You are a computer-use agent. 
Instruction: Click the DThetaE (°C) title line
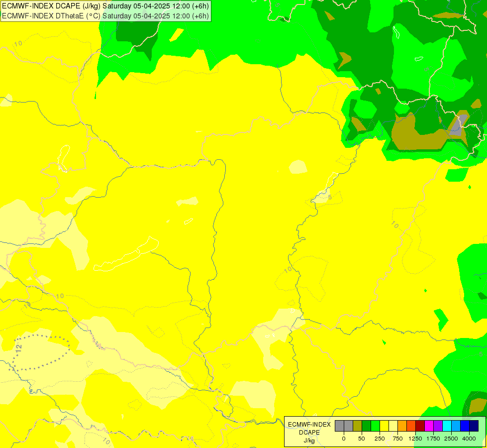pyautogui.click(x=105, y=16)
